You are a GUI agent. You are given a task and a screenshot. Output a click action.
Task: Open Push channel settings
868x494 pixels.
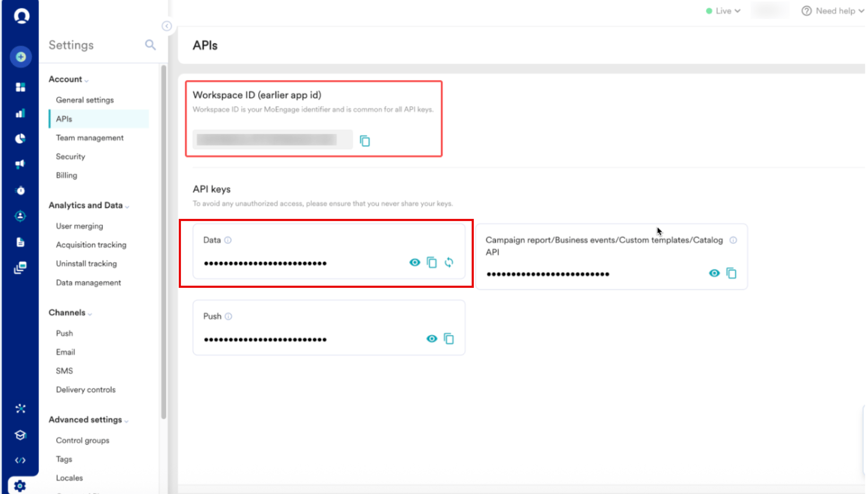(x=64, y=333)
